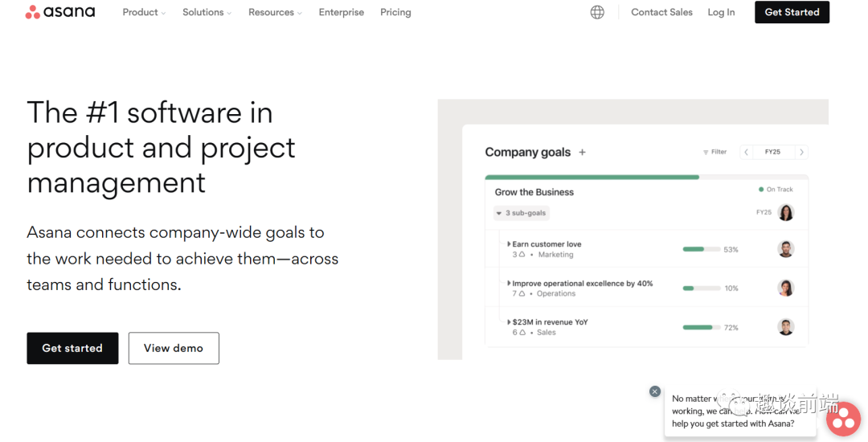Click the Asana logo icon

click(x=33, y=12)
